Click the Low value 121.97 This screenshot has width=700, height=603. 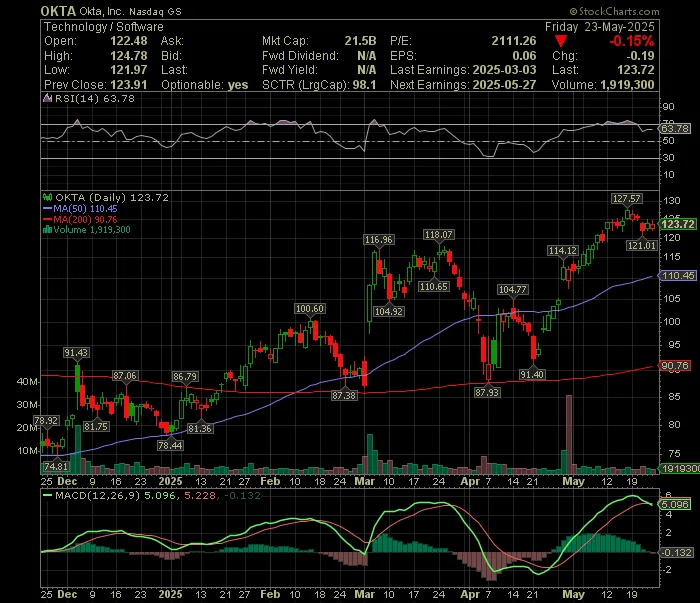(129, 70)
